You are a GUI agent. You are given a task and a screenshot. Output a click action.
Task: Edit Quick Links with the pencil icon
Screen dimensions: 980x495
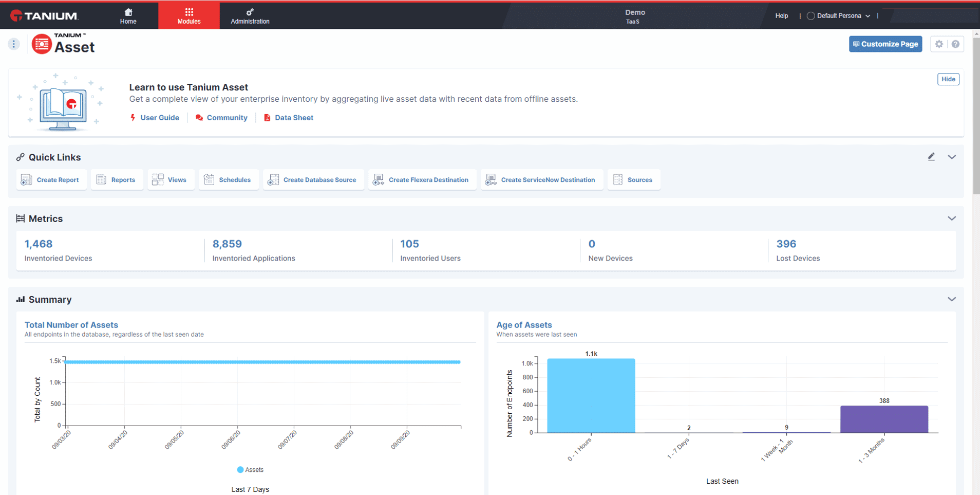(931, 157)
